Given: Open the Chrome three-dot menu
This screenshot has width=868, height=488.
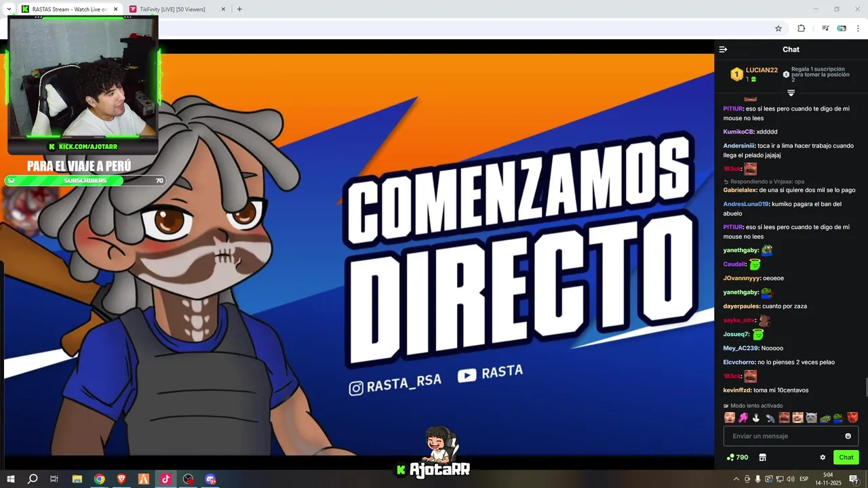Looking at the screenshot, I should click(x=859, y=28).
